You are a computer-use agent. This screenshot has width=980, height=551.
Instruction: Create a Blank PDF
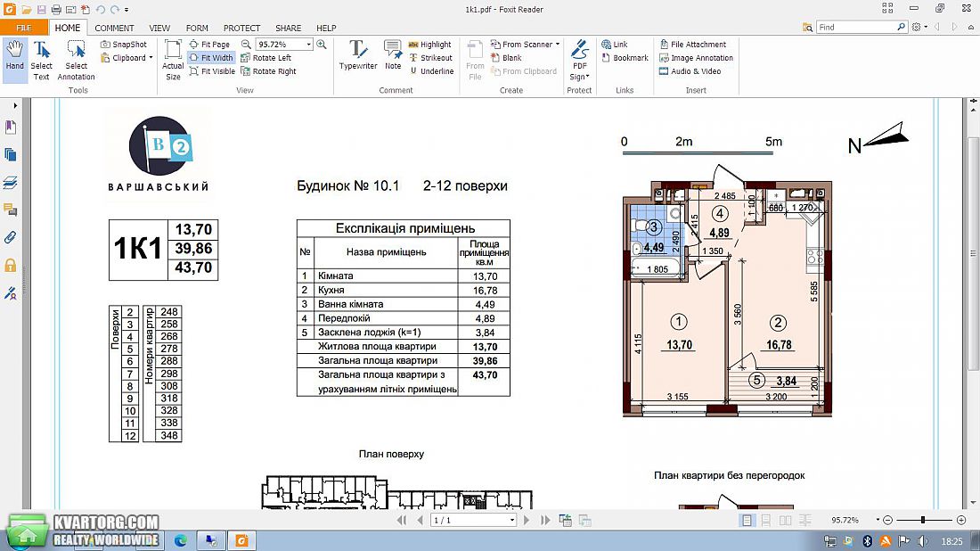pos(506,58)
